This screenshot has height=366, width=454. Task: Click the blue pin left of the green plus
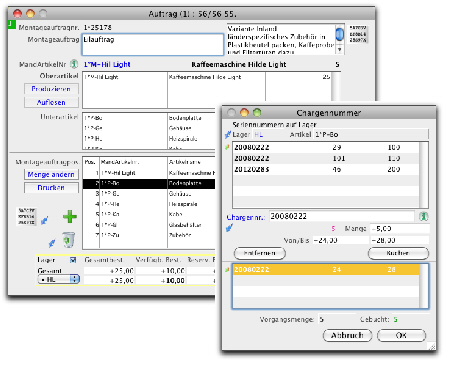coord(44,220)
